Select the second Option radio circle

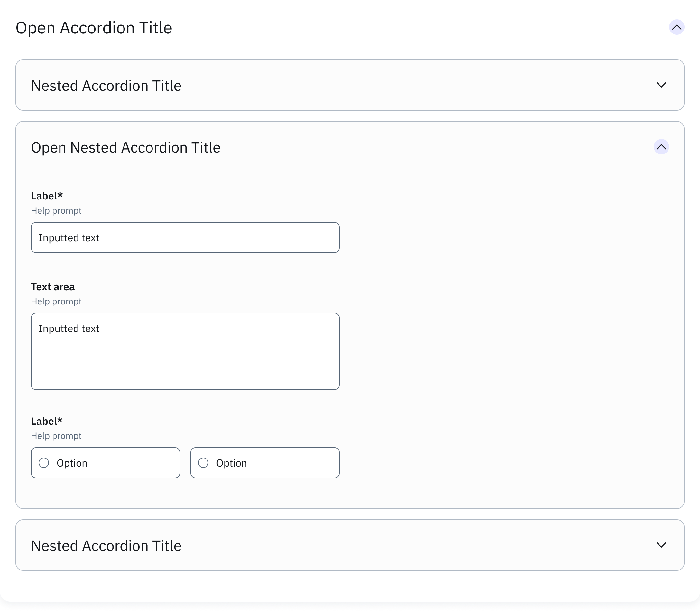[x=203, y=463]
